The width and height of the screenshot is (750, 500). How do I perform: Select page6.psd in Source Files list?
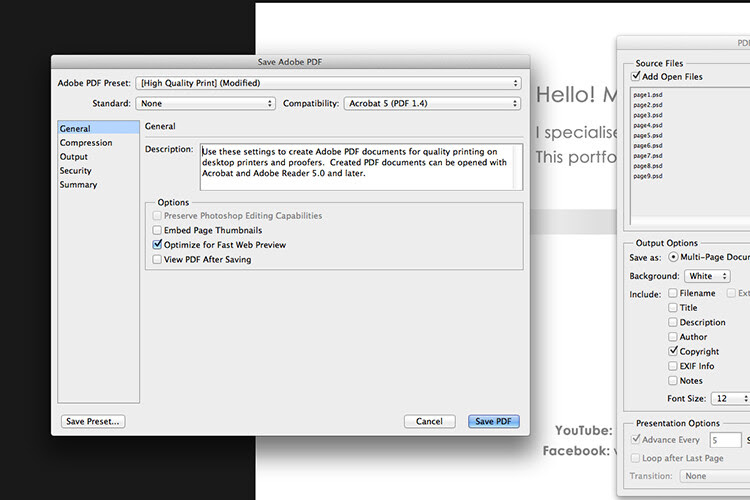648,145
